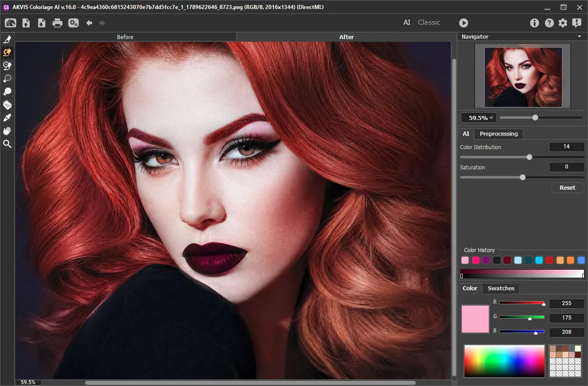The height and width of the screenshot is (386, 588).
Task: Print the image
Action: 57,23
